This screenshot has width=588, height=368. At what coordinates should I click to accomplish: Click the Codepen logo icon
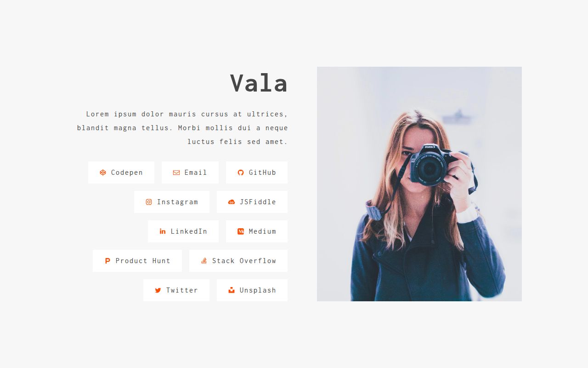pyautogui.click(x=103, y=172)
